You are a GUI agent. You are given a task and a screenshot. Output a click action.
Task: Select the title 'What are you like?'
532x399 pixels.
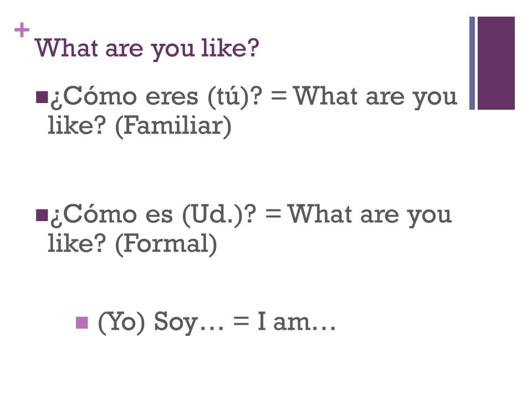click(147, 49)
